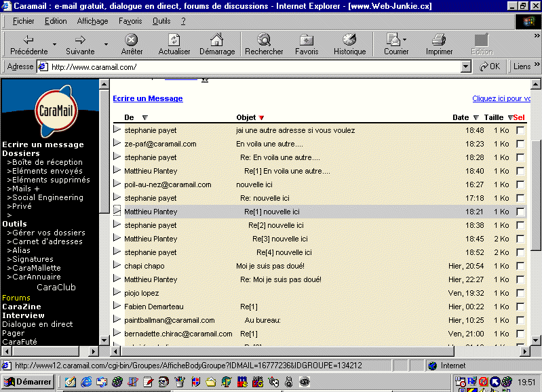
Task: Check the box for poil-au-nez@caramail.com message
Action: (520, 184)
